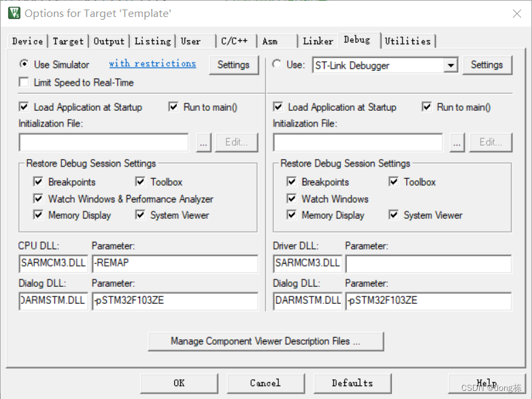The height and width of the screenshot is (399, 532).
Task: Toggle simulator Run to main() checkbox
Action: pyautogui.click(x=173, y=107)
